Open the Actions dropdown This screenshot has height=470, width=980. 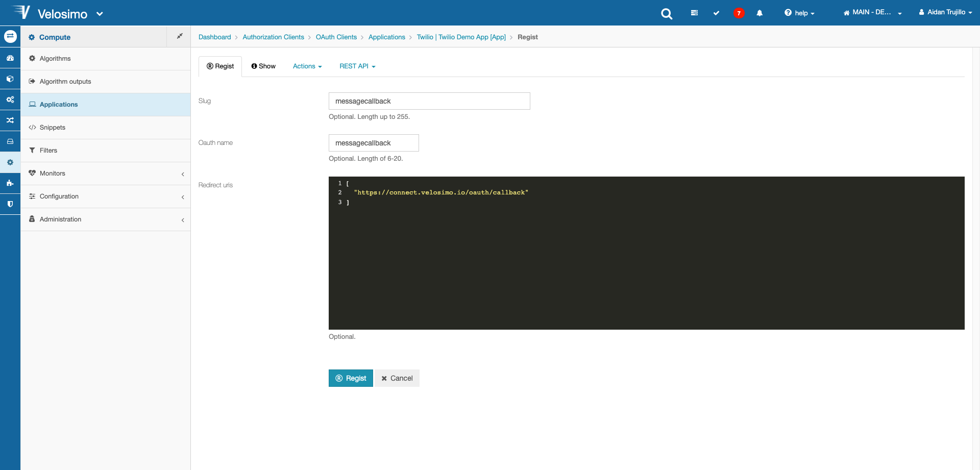click(x=307, y=66)
